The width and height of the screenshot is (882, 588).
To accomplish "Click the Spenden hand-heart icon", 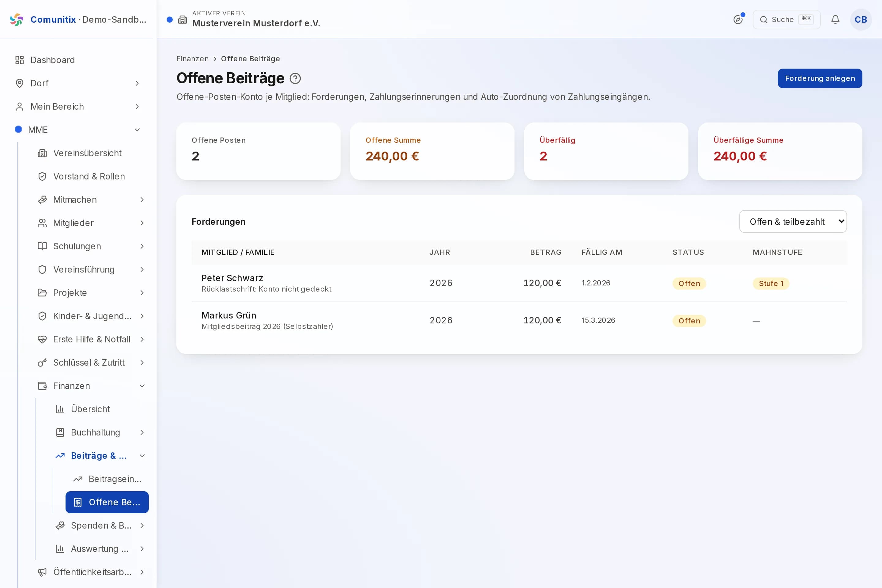I will coord(60,526).
